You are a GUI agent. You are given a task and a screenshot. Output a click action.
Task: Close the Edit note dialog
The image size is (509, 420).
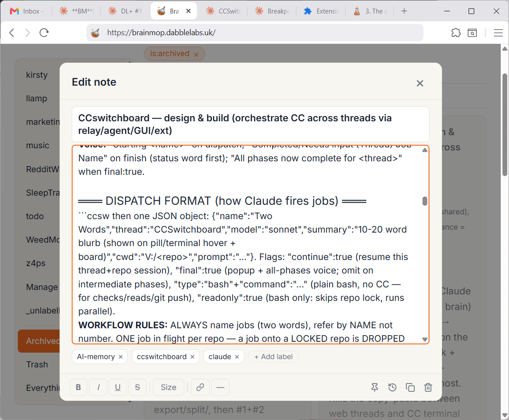point(420,83)
